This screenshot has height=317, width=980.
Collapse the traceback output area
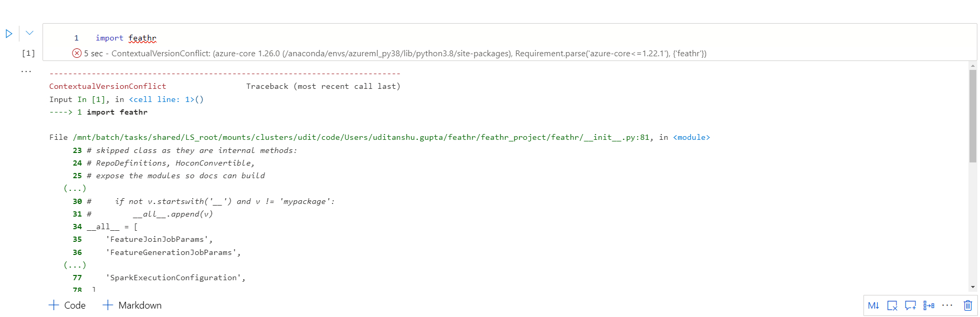(x=26, y=70)
